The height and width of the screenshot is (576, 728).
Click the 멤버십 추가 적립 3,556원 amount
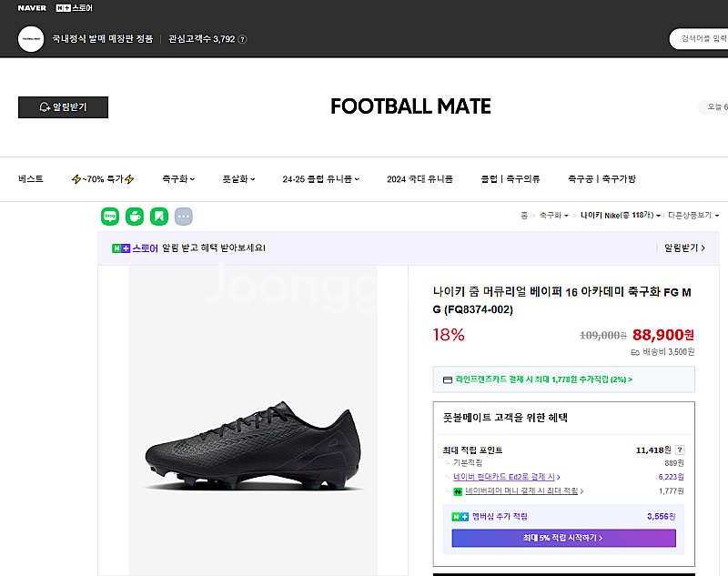(662, 517)
